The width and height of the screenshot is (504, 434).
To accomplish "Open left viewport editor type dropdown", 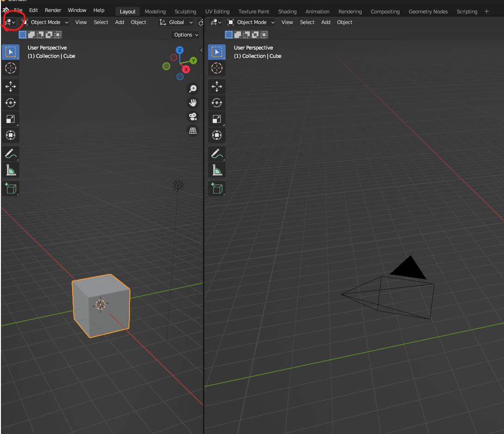I will tap(10, 22).
